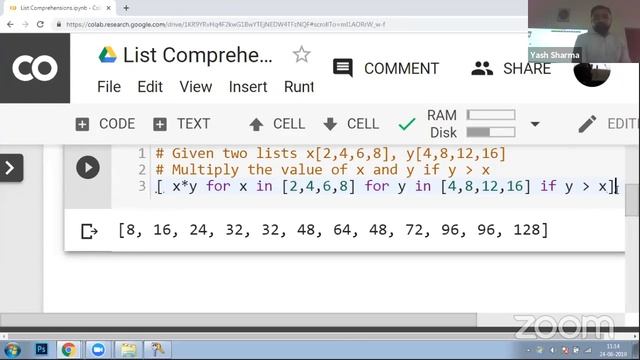The height and width of the screenshot is (360, 640).
Task: Open the Zoom app in the taskbar
Action: [x=98, y=350]
